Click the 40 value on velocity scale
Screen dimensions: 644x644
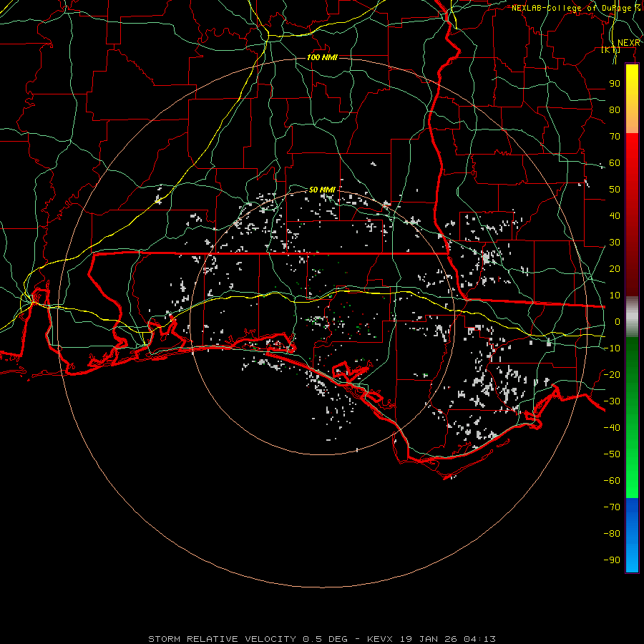(x=615, y=216)
